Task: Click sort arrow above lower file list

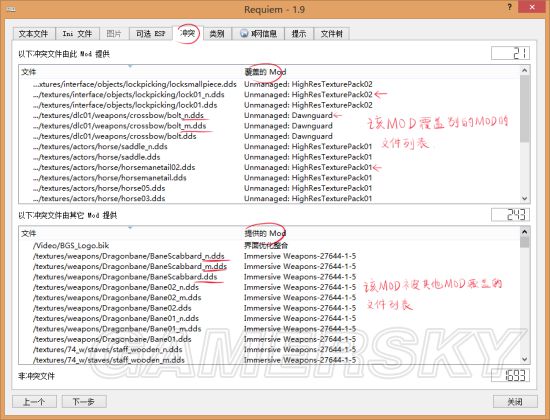Action: point(130,228)
